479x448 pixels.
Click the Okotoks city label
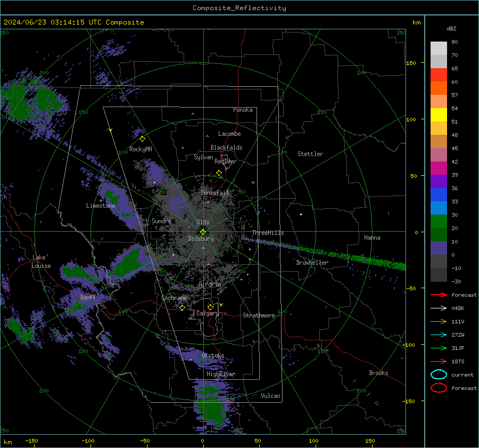pos(213,355)
